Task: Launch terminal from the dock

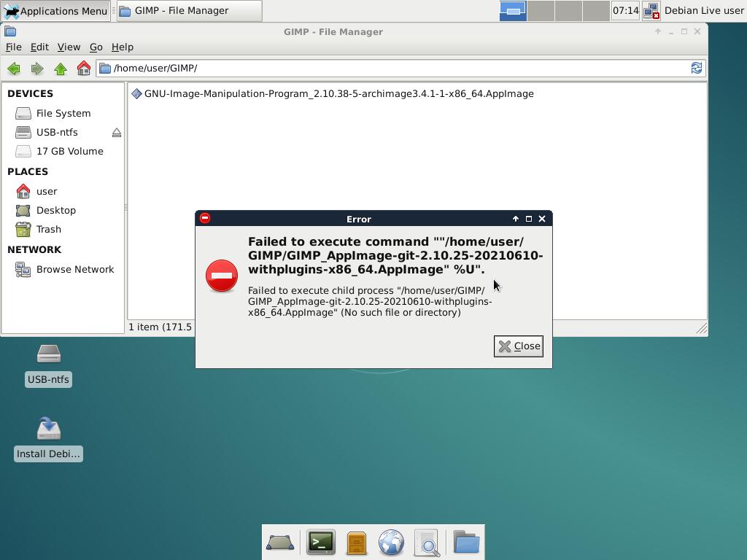Action: pyautogui.click(x=321, y=542)
